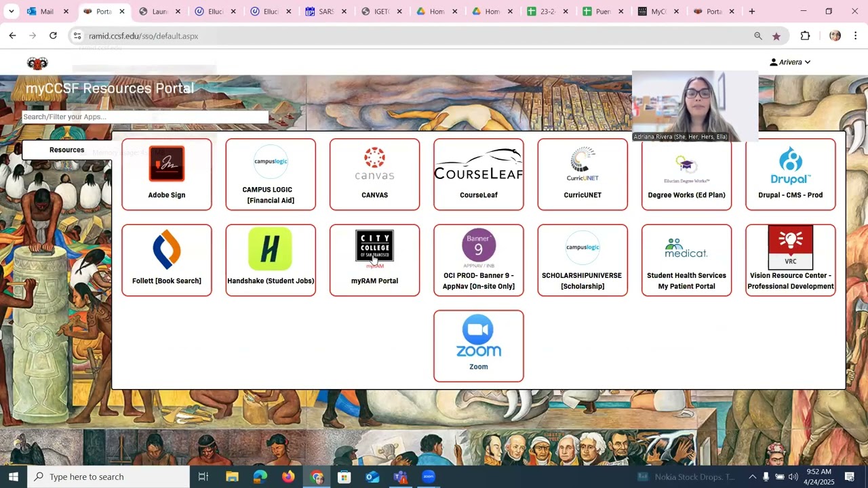This screenshot has width=868, height=488.
Task: Open File Explorer from the taskbar
Action: click(x=232, y=476)
